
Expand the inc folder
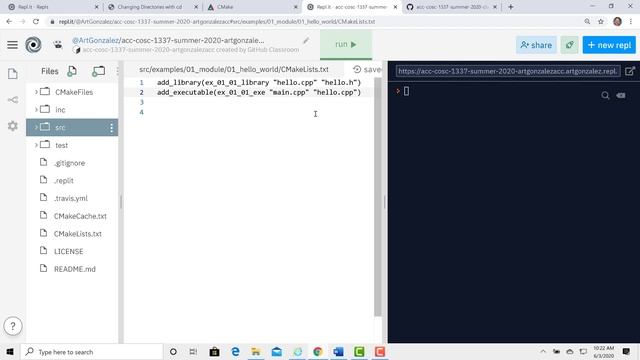click(36, 109)
